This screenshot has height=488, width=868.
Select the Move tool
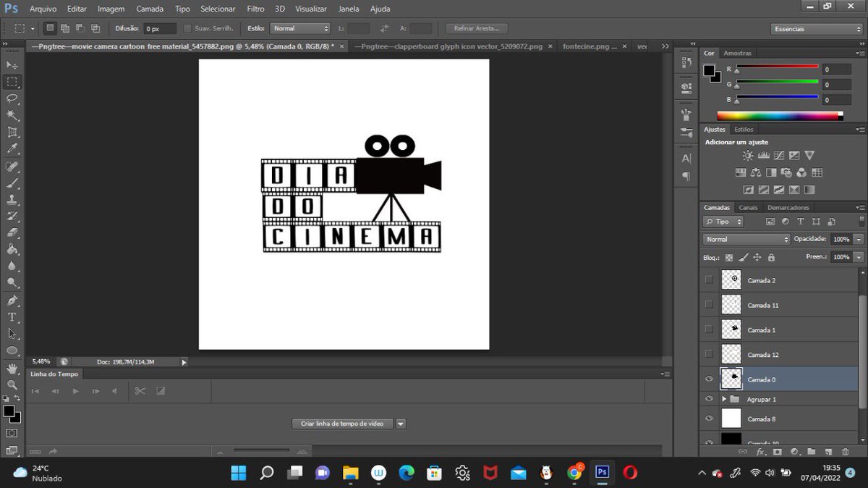12,65
